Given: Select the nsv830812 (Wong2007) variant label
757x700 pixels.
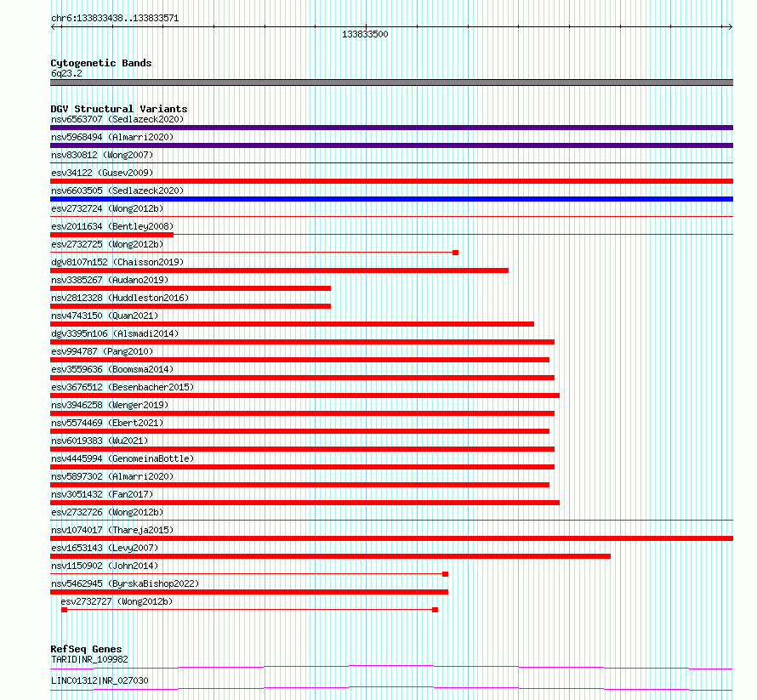Looking at the screenshot, I should click(x=102, y=155).
